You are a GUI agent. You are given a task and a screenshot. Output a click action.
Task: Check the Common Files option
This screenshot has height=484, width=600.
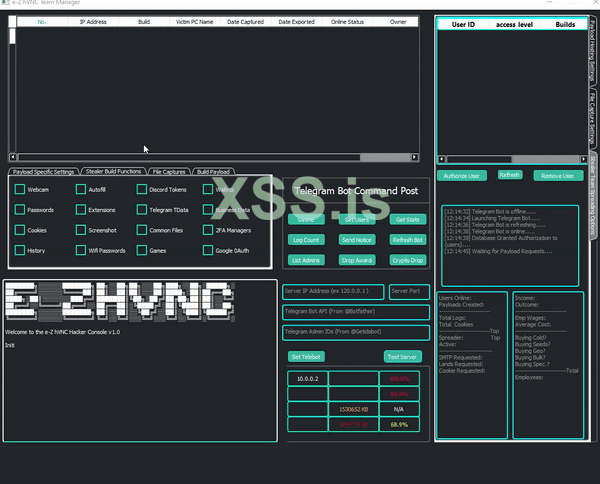click(142, 230)
